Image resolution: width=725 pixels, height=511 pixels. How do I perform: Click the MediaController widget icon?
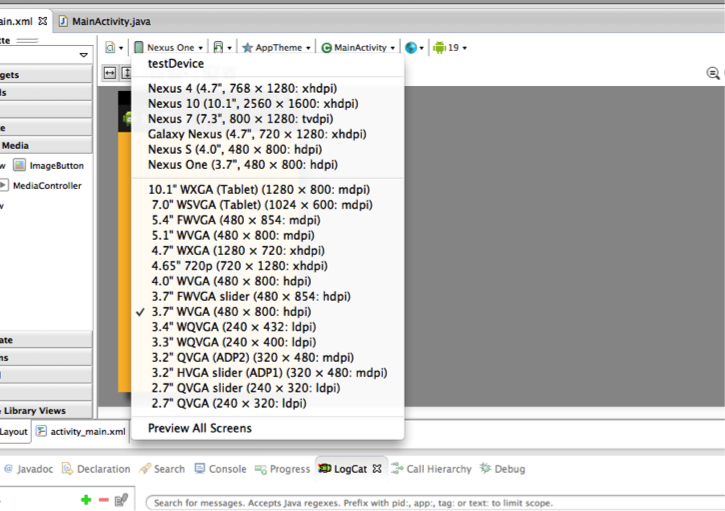click(3, 185)
